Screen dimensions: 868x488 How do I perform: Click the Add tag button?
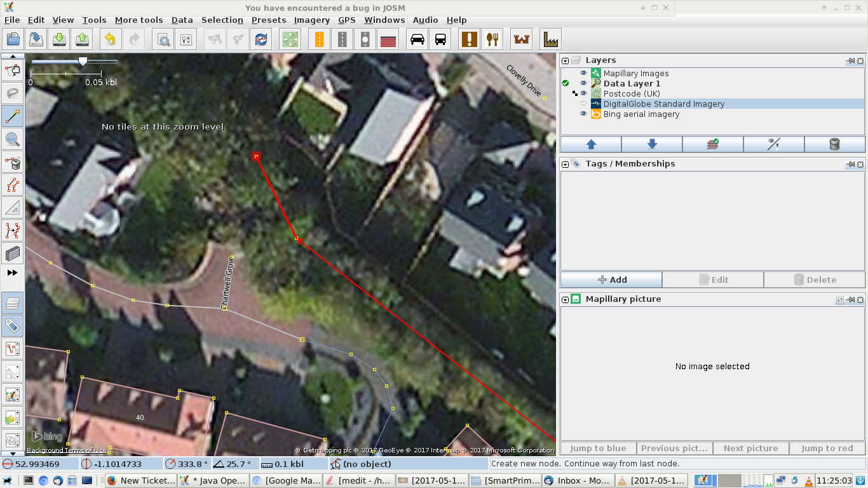point(611,280)
